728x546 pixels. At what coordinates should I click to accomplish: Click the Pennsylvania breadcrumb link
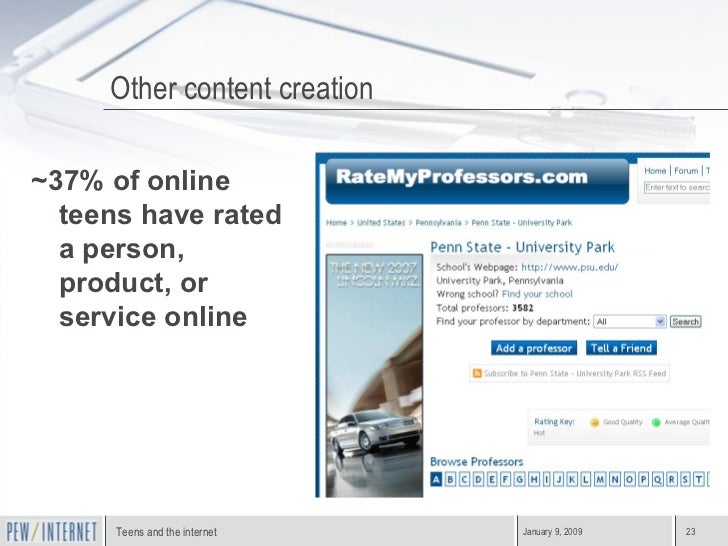click(438, 223)
